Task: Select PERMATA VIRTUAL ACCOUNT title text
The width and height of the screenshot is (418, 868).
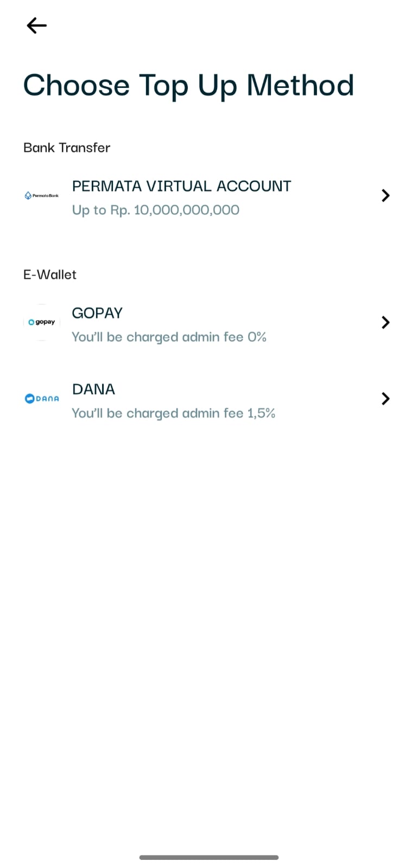Action: 181,186
